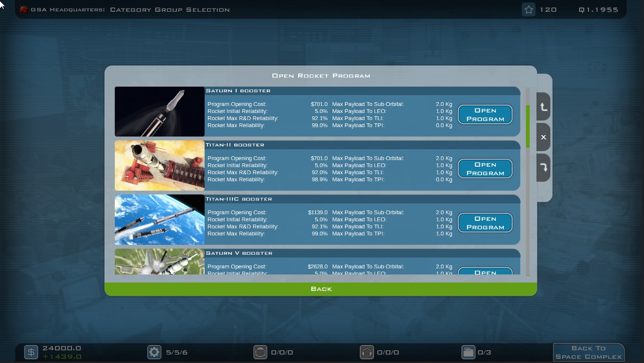
Task: Click the dollar sign budget icon
Action: pyautogui.click(x=31, y=352)
